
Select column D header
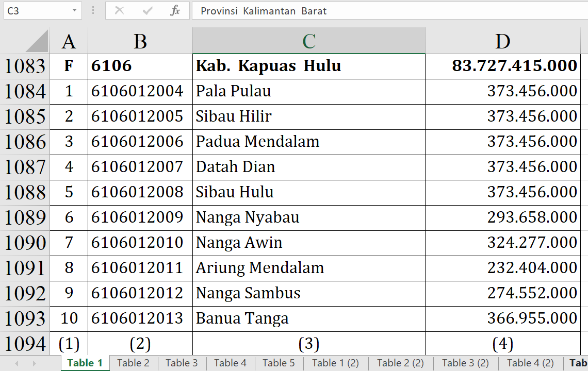[x=502, y=41]
